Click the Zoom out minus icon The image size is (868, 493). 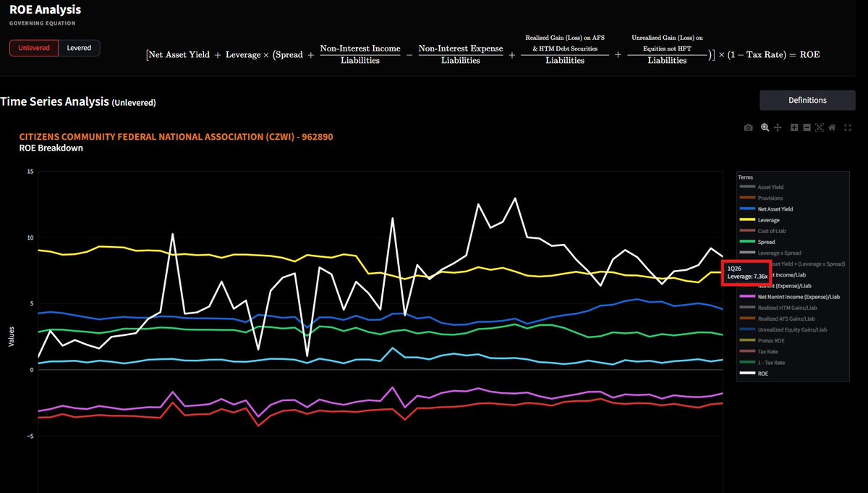pos(807,127)
